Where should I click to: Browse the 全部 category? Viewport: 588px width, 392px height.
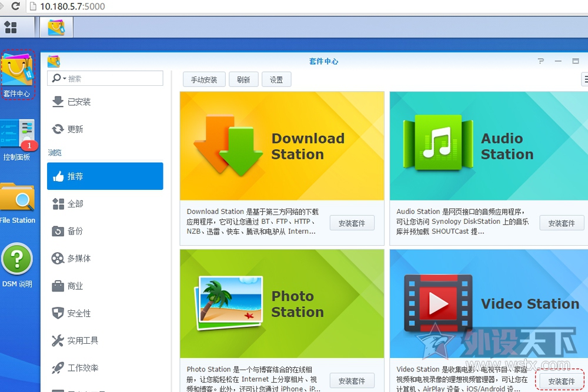(x=105, y=203)
